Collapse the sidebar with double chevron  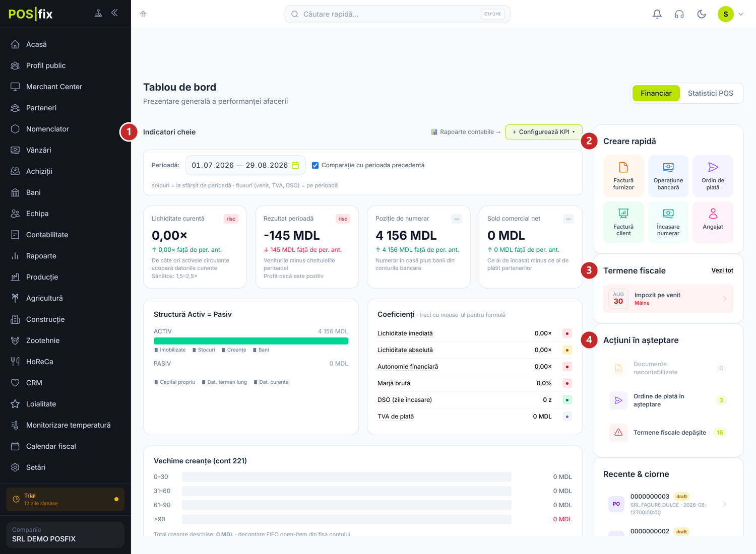coord(114,13)
